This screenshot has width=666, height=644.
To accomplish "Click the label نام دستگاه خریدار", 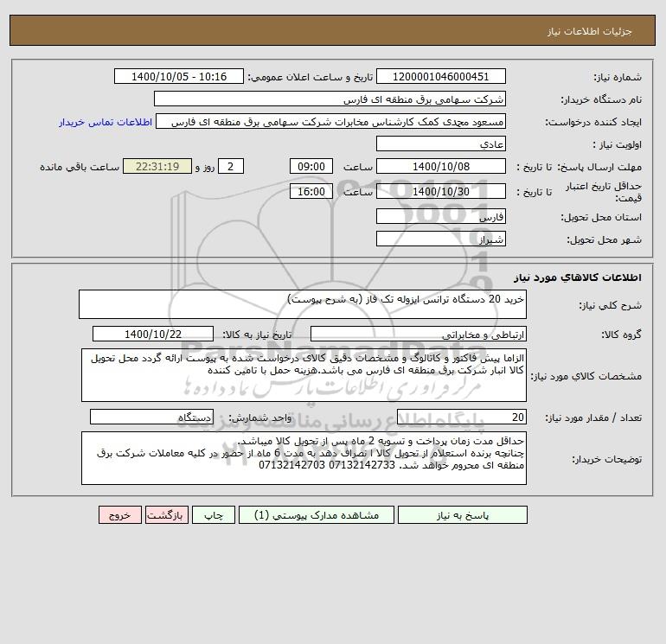I will 601,99.
